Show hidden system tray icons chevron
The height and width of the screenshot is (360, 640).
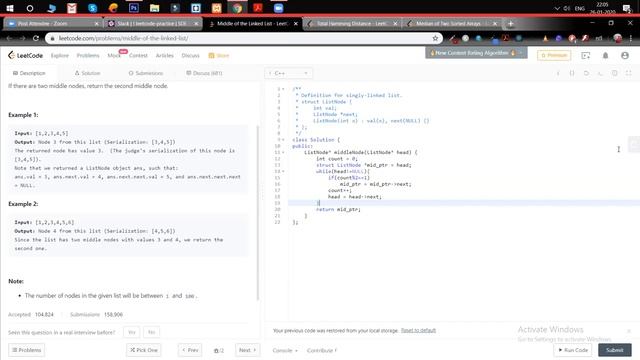coord(557,8)
